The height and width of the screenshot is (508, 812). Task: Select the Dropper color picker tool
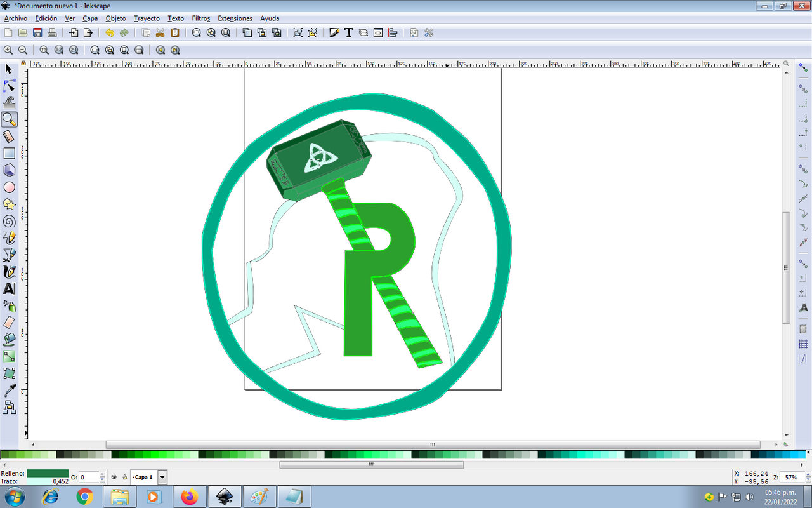pyautogui.click(x=9, y=391)
